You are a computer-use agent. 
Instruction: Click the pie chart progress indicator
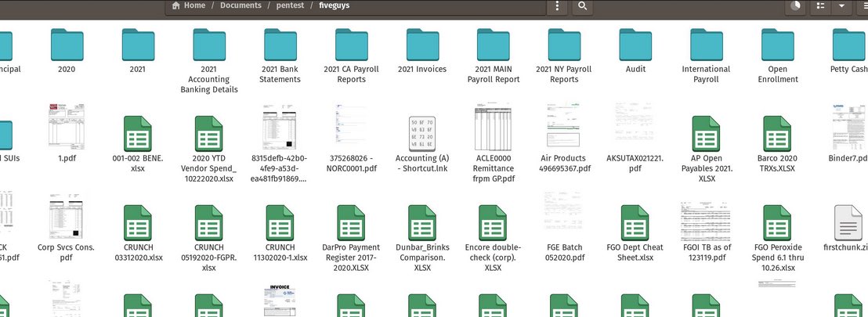pyautogui.click(x=795, y=6)
